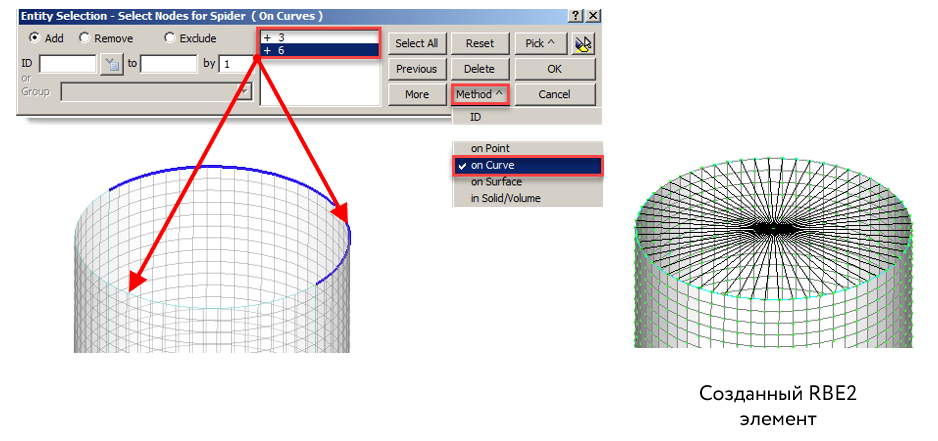Open the Method ^ menu button
This screenshot has height=441, width=938.
coord(480,95)
